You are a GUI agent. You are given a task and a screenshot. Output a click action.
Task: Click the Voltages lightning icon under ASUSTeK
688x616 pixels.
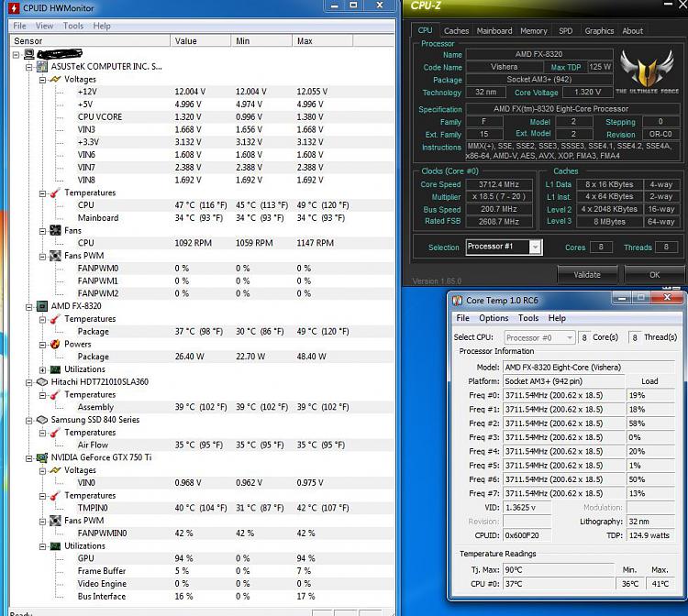(x=55, y=80)
